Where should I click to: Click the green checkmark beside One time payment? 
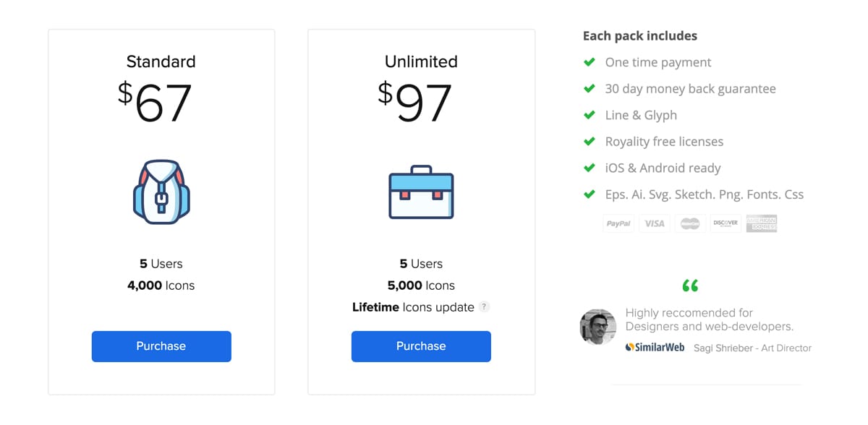(x=590, y=62)
